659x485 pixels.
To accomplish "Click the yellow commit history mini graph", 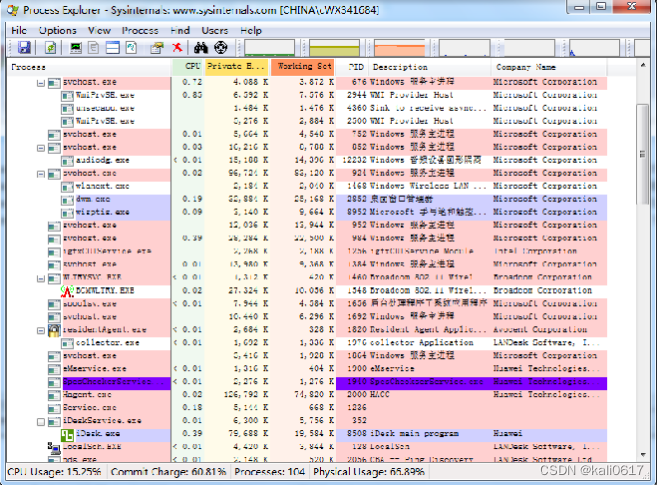I will tap(335, 48).
